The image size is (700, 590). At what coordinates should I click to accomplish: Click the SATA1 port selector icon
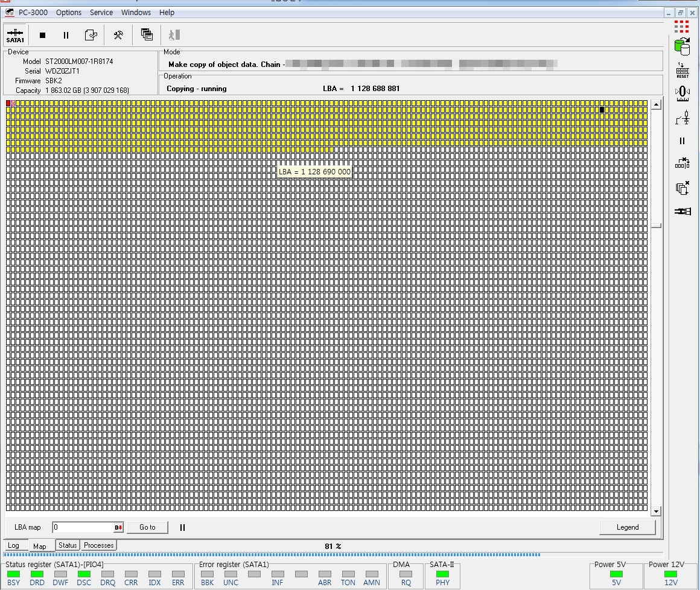(15, 36)
